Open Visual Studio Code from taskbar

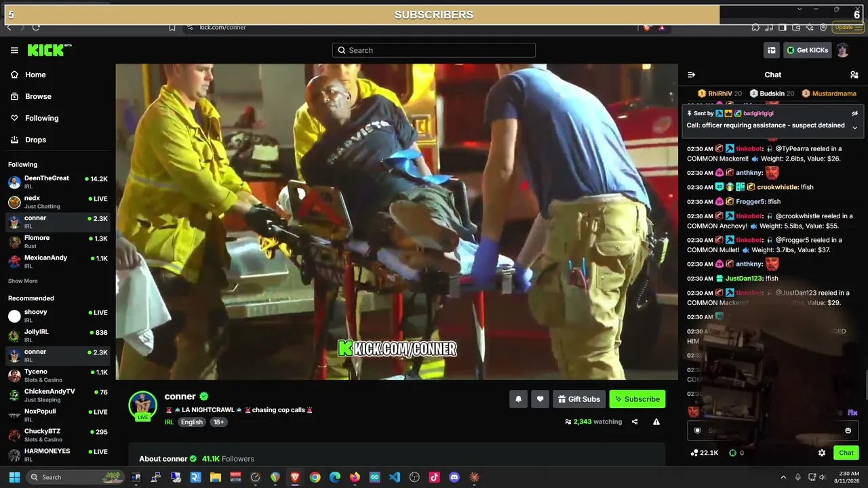pos(395,477)
